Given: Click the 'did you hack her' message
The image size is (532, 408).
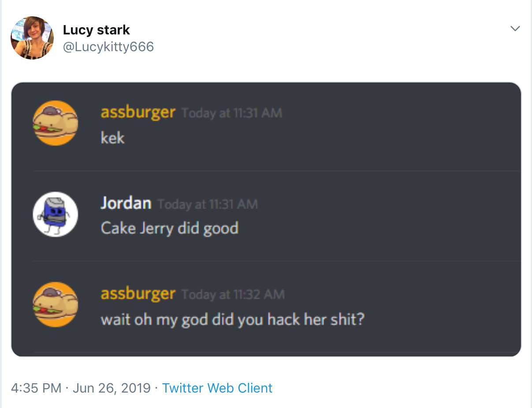Looking at the screenshot, I should [x=233, y=319].
